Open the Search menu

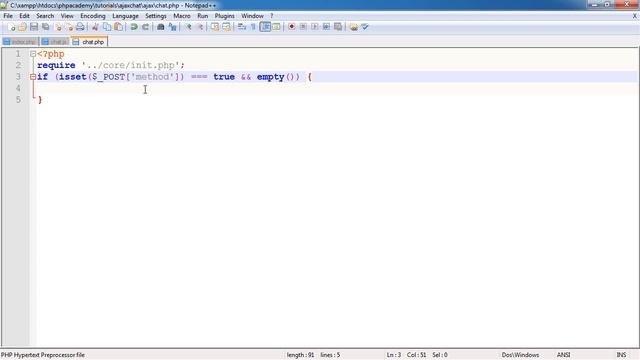click(45, 16)
